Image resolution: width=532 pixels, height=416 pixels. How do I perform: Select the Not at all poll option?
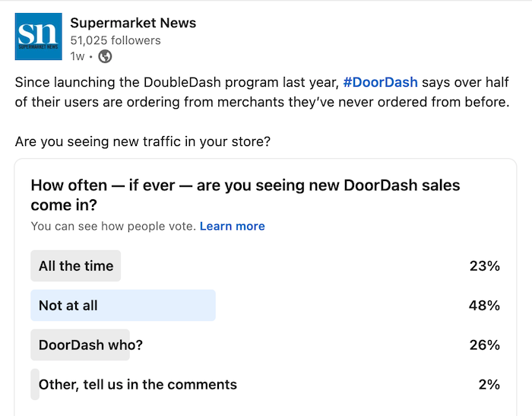point(265,305)
